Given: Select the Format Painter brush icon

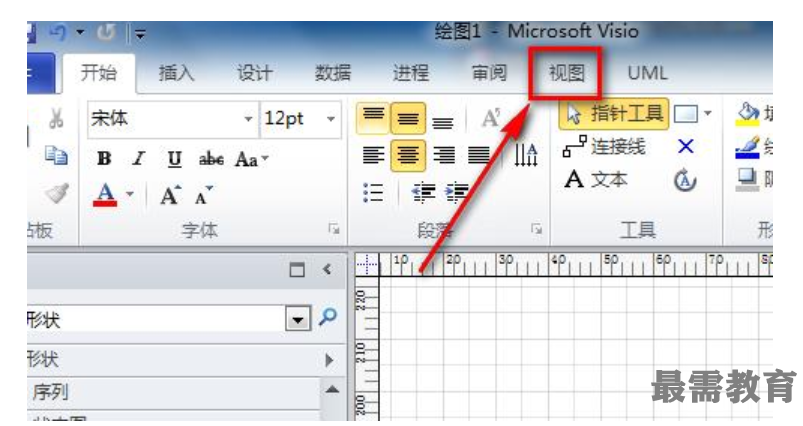Looking at the screenshot, I should pos(56,194).
